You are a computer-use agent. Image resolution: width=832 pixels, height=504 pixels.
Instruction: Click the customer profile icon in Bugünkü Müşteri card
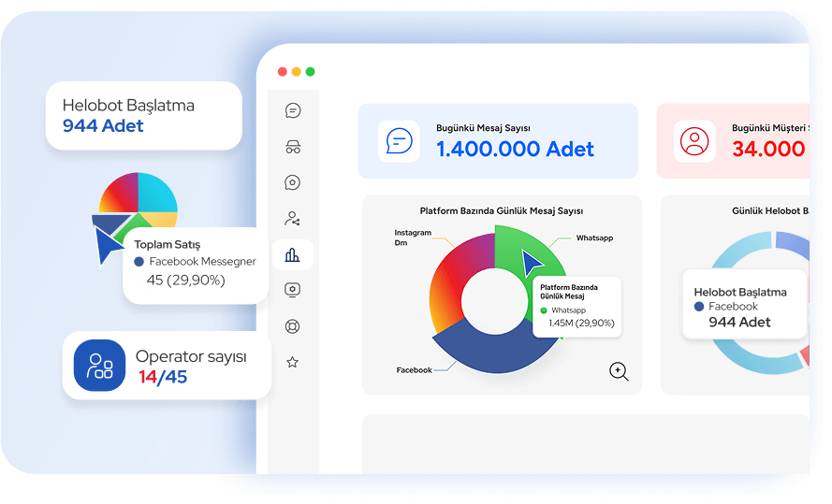coord(694,141)
